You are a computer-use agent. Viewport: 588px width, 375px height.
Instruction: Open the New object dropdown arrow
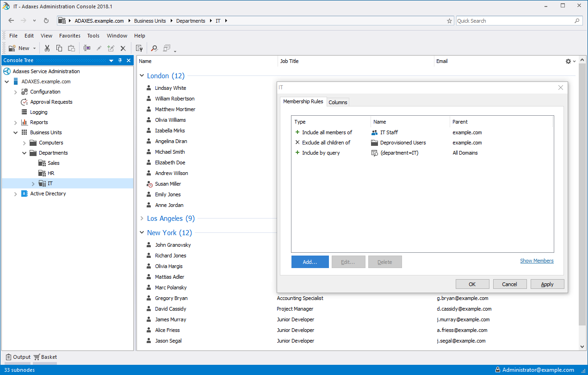click(x=35, y=48)
